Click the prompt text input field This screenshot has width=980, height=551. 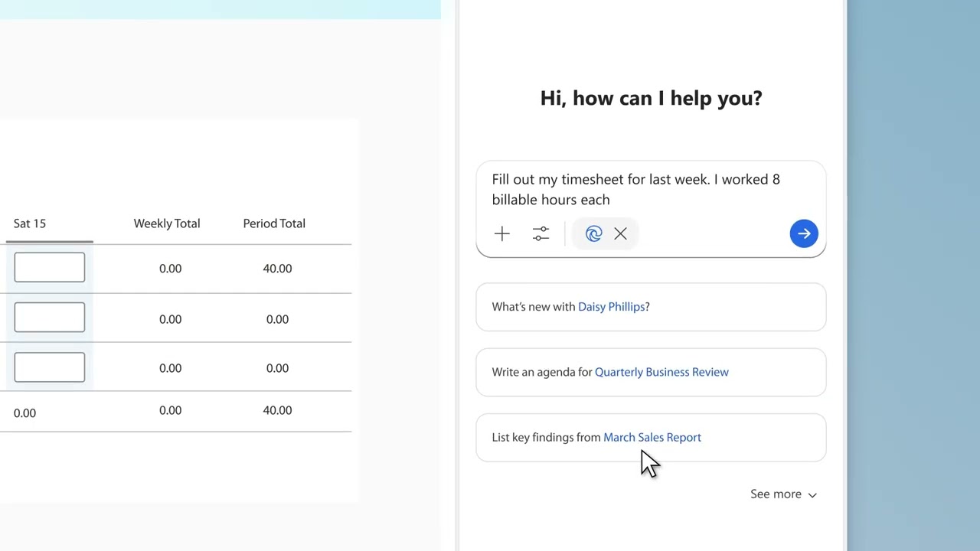[x=635, y=189]
